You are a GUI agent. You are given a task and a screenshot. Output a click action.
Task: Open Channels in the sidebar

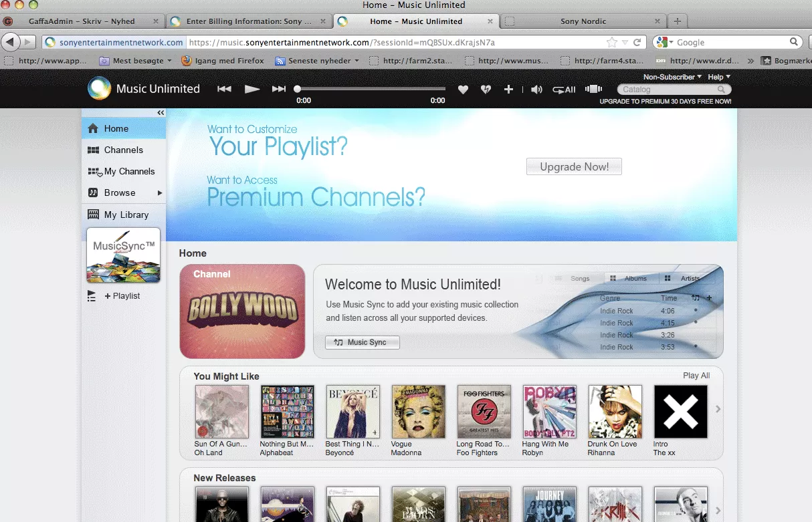[x=123, y=150]
